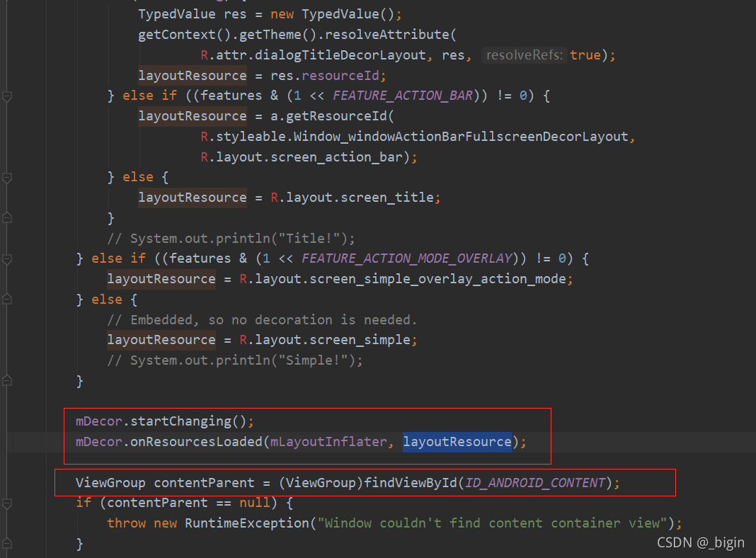Click the 'FEATURE_ACTION_BAR' constant

[x=403, y=96]
